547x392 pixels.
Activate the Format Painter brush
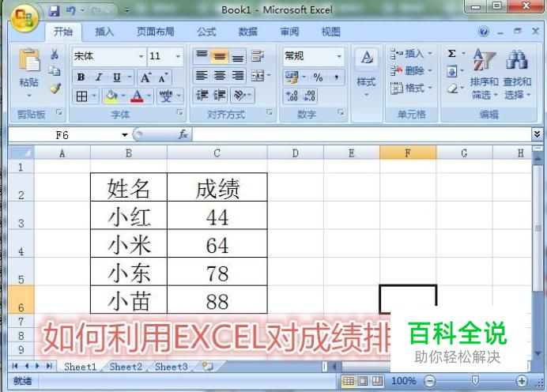[x=55, y=88]
